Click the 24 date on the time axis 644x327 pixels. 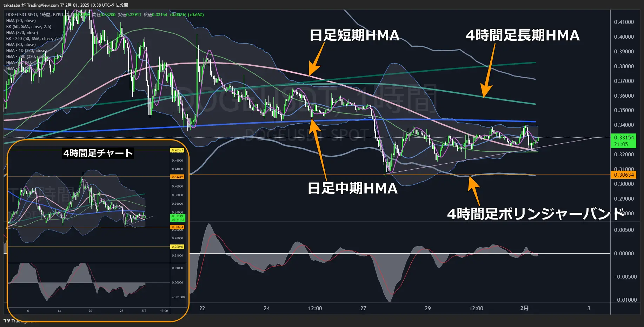(x=267, y=308)
